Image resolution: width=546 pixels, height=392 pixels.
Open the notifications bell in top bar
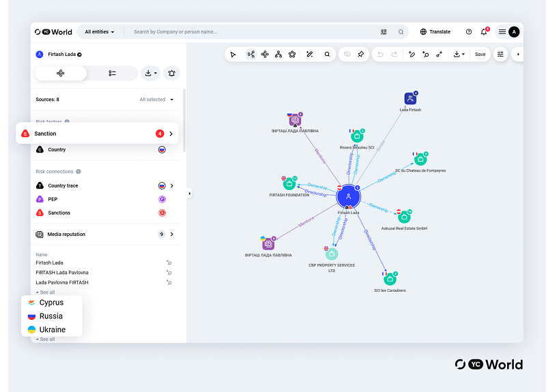pyautogui.click(x=484, y=31)
